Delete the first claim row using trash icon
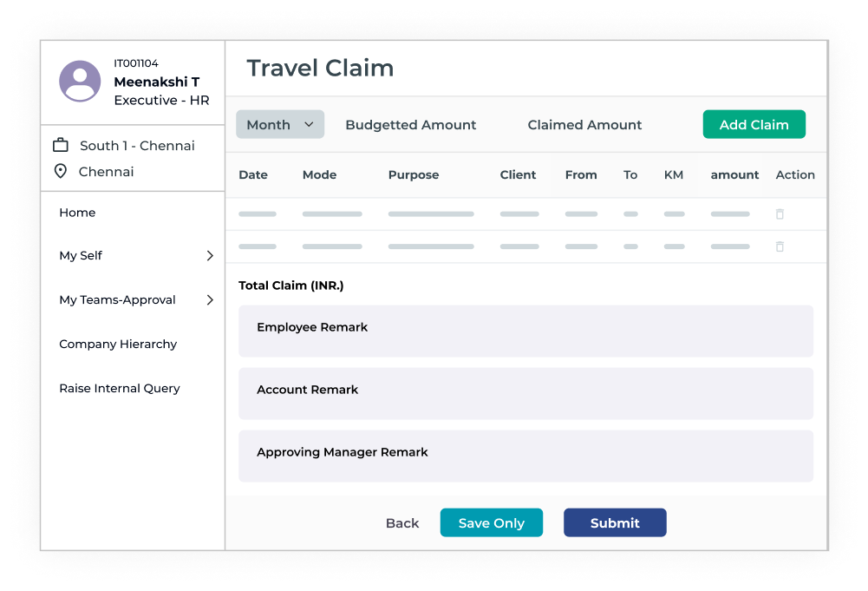 click(x=780, y=213)
